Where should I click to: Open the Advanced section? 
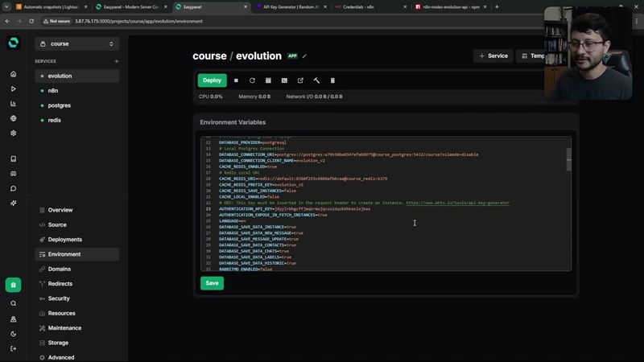(x=76, y=357)
